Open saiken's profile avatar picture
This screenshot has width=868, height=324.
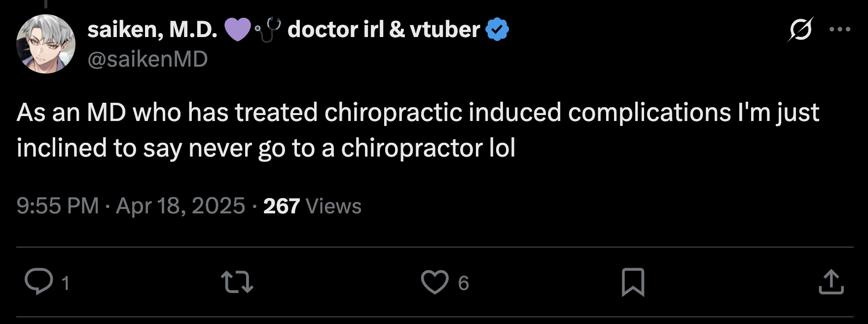click(x=46, y=44)
